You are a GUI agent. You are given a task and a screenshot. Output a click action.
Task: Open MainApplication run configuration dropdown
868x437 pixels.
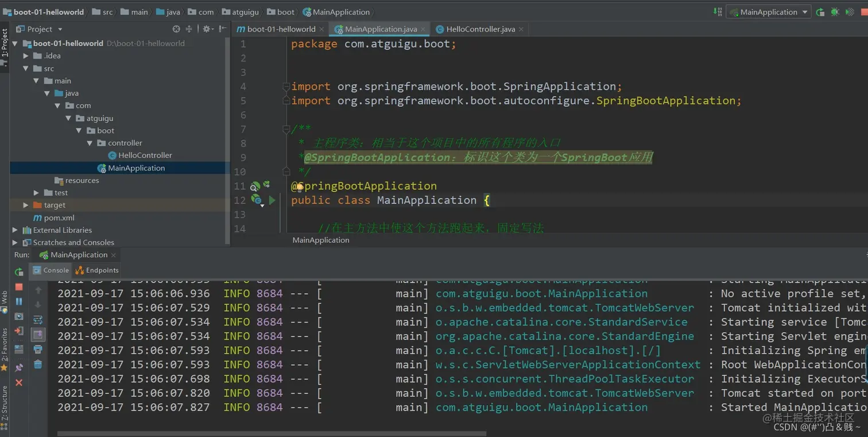point(769,11)
